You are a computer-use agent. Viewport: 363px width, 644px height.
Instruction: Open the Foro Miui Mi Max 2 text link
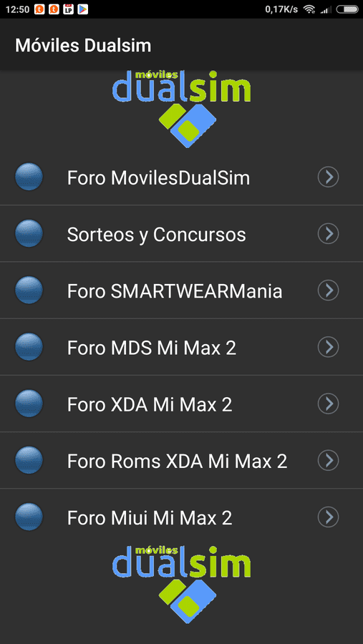[x=150, y=518]
